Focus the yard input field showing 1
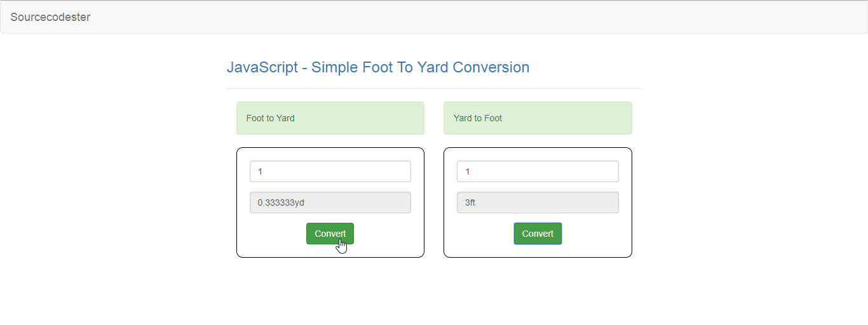 click(x=538, y=171)
